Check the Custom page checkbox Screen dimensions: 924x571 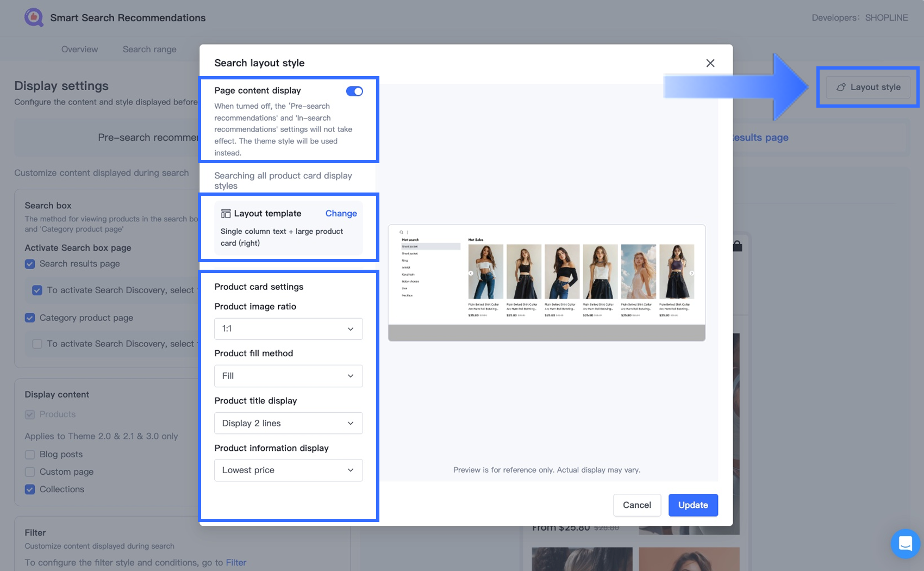tap(30, 471)
